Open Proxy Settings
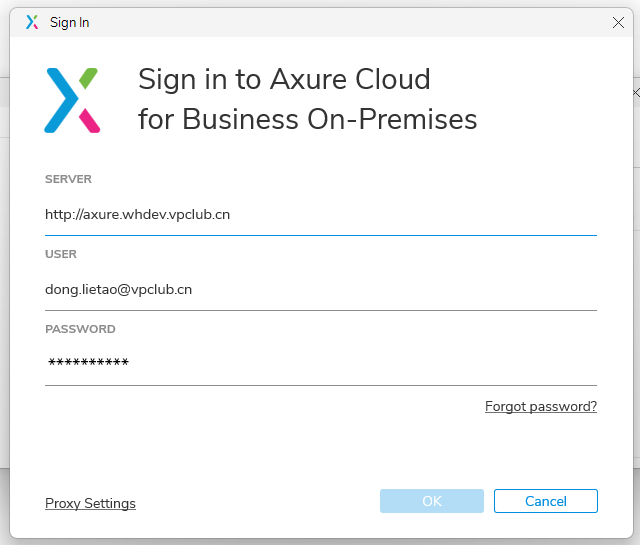Screen dimensions: 640x545 (90, 503)
